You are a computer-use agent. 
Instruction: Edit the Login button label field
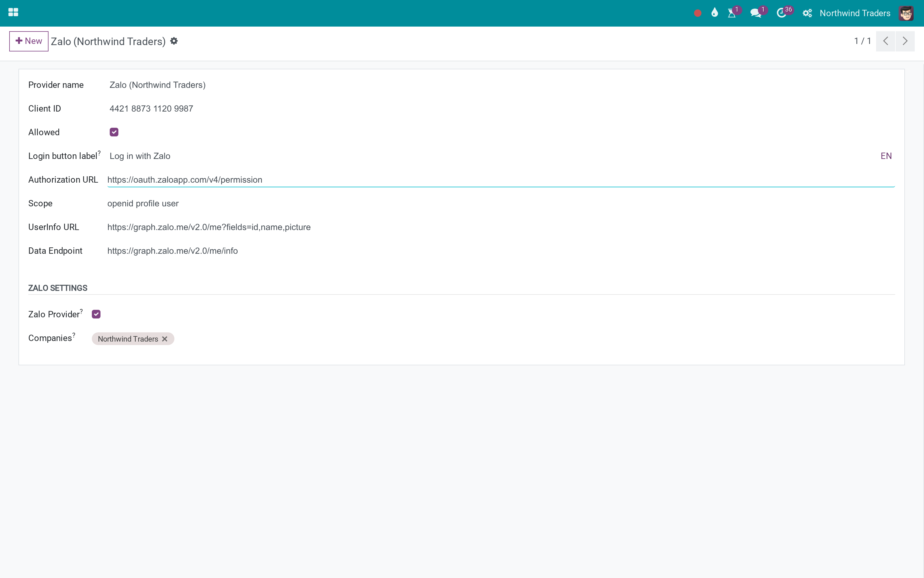tap(493, 156)
